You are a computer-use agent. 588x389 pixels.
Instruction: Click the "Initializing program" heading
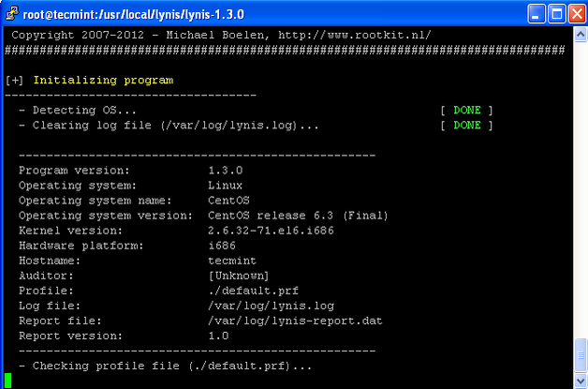(x=104, y=81)
